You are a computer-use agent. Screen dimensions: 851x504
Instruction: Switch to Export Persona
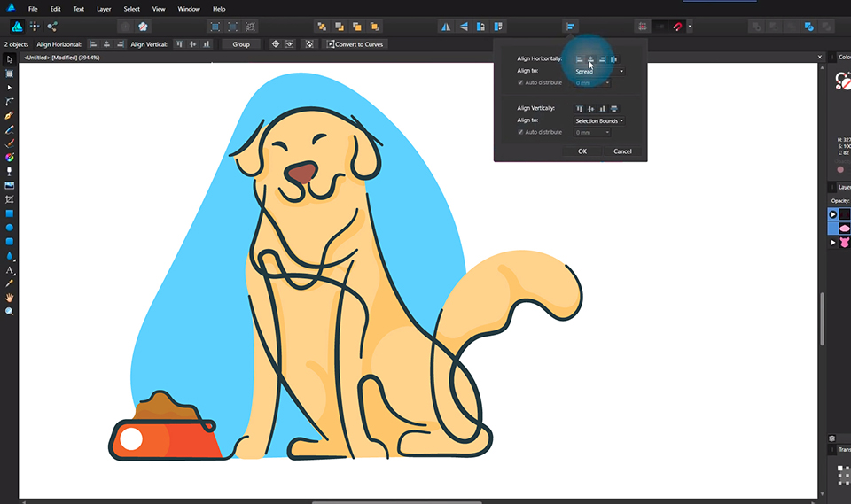pyautogui.click(x=52, y=27)
